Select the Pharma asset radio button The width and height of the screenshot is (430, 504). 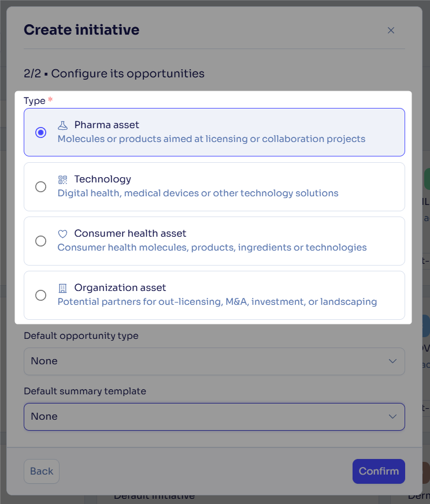point(41,132)
